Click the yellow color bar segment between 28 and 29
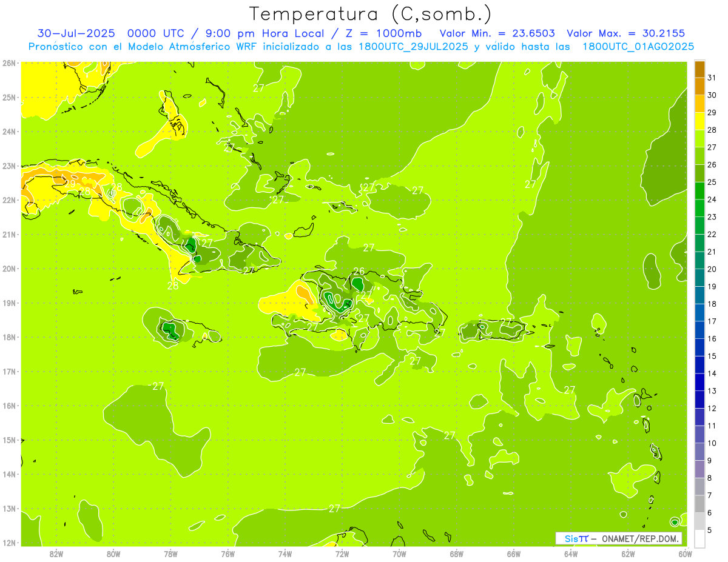 (699, 122)
